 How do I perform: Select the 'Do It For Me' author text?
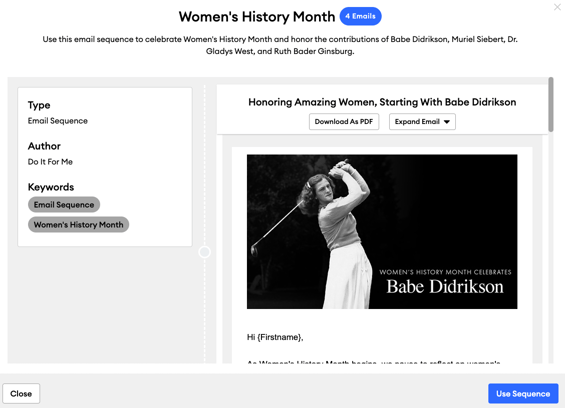[50, 162]
